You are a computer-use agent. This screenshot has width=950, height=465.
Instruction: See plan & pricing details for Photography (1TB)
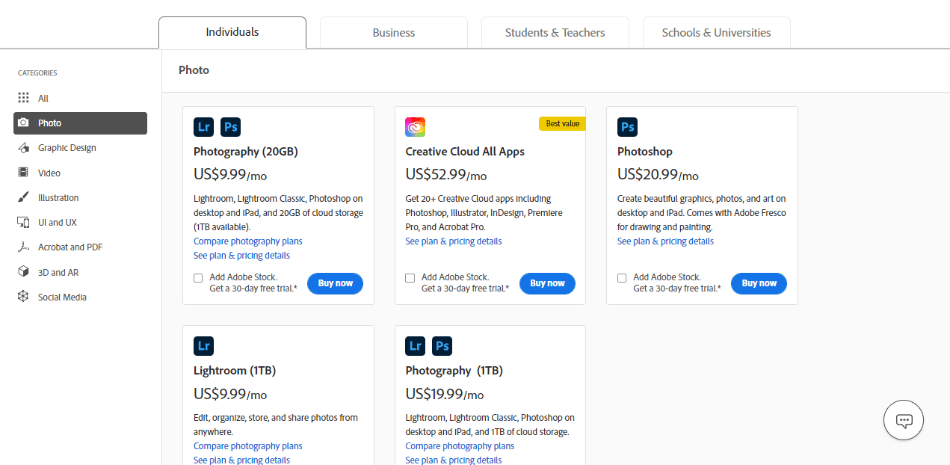[x=453, y=460]
